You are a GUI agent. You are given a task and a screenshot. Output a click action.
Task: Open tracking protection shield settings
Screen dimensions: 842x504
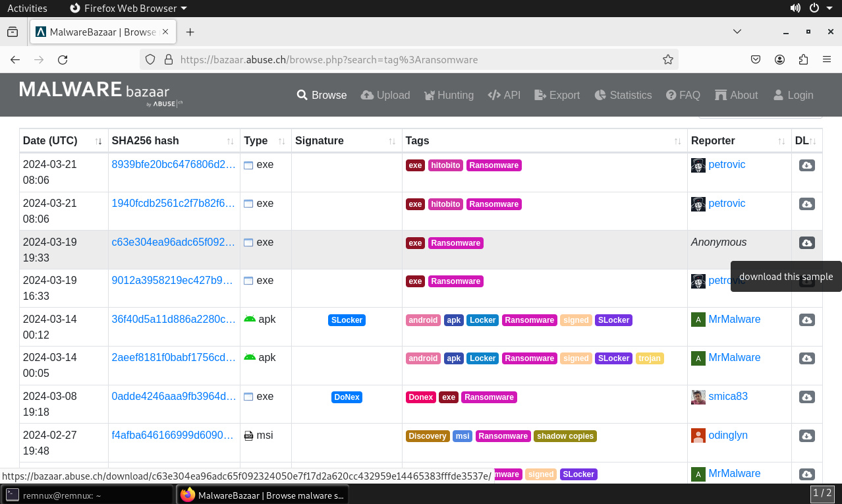(x=150, y=59)
